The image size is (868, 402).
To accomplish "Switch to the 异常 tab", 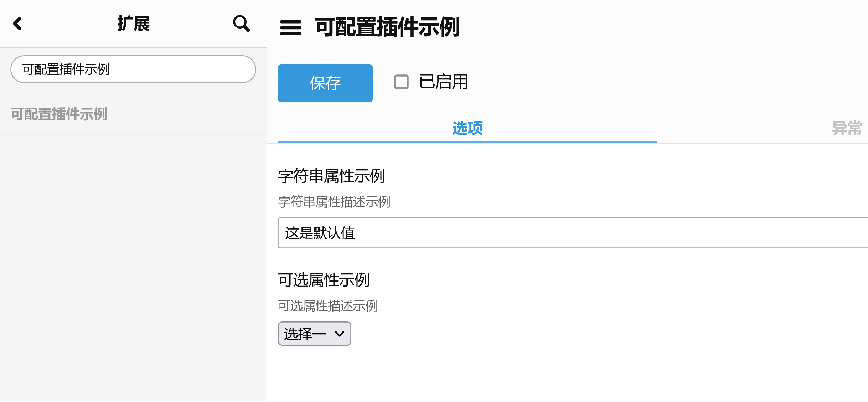I will click(847, 128).
